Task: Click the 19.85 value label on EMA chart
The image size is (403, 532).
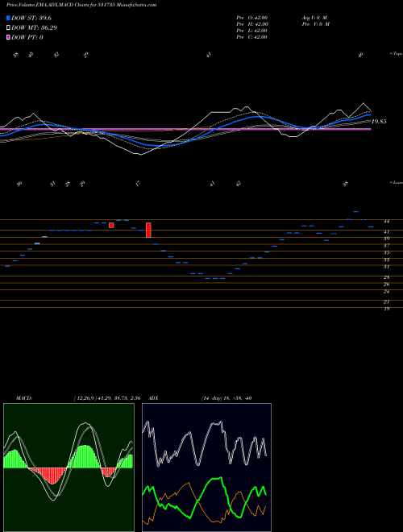Action: pos(379,122)
